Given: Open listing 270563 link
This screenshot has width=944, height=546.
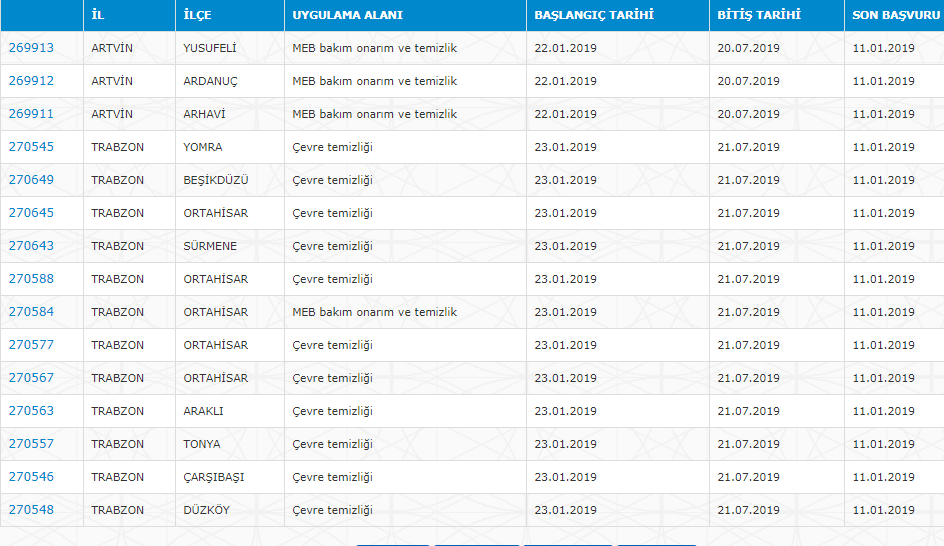Looking at the screenshot, I should click(31, 411).
